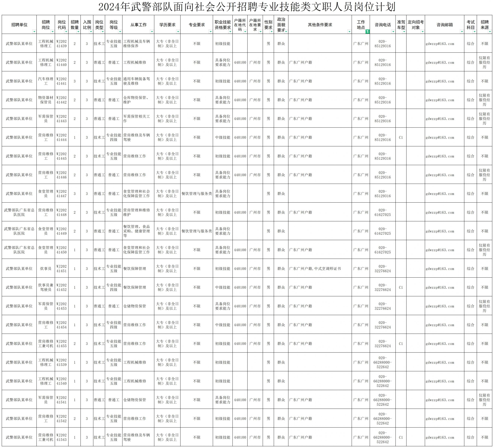Select position code cell WJ20241542
494x448 pixels.
pyautogui.click(x=62, y=419)
